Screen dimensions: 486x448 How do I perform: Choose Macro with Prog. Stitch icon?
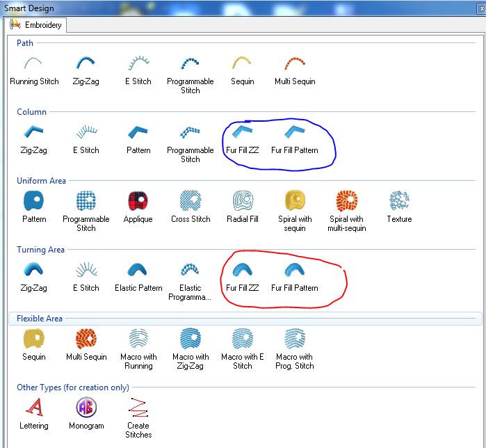pos(295,338)
